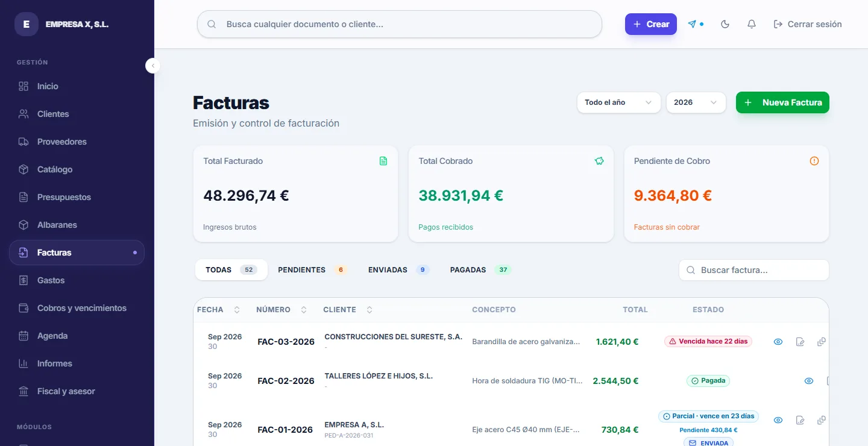This screenshot has width=868, height=446.
Task: Open notifications via the bell icon
Action: pyautogui.click(x=752, y=24)
